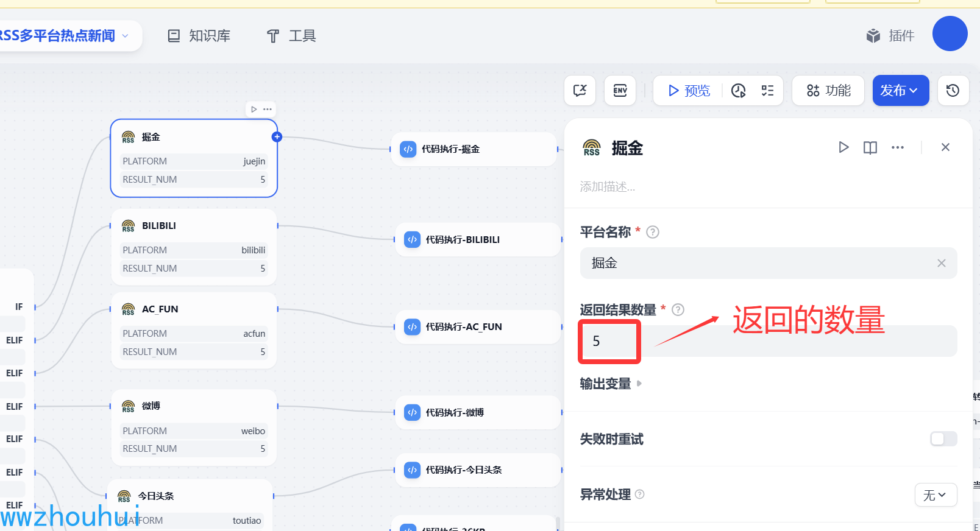Open the 知识库 knowledge base menu
The width and height of the screenshot is (980, 531).
click(x=199, y=36)
